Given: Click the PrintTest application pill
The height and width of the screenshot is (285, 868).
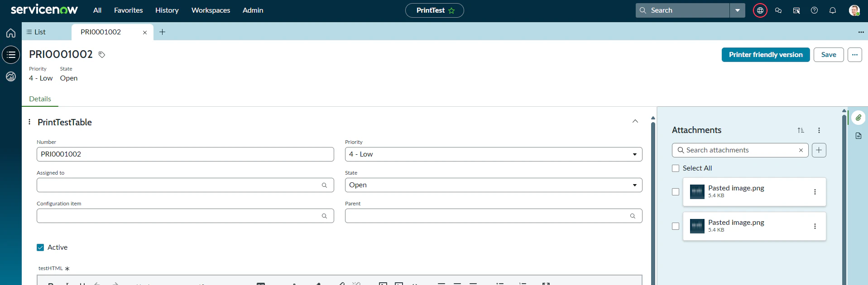Looking at the screenshot, I should coord(435,10).
